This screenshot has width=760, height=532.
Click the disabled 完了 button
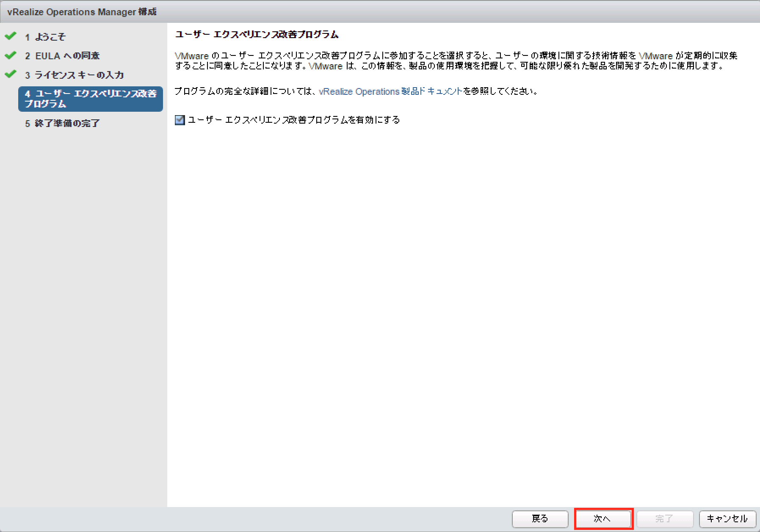(x=665, y=518)
